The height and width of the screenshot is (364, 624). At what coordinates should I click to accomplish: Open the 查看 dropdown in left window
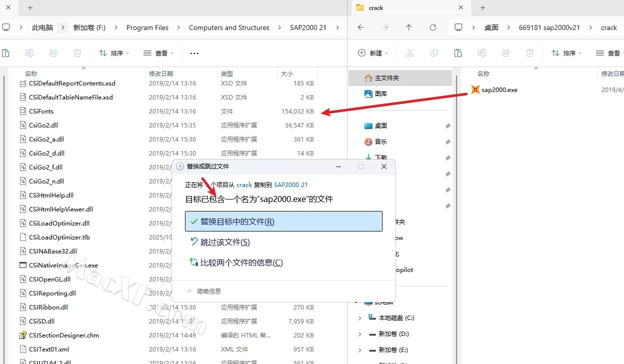(x=158, y=53)
